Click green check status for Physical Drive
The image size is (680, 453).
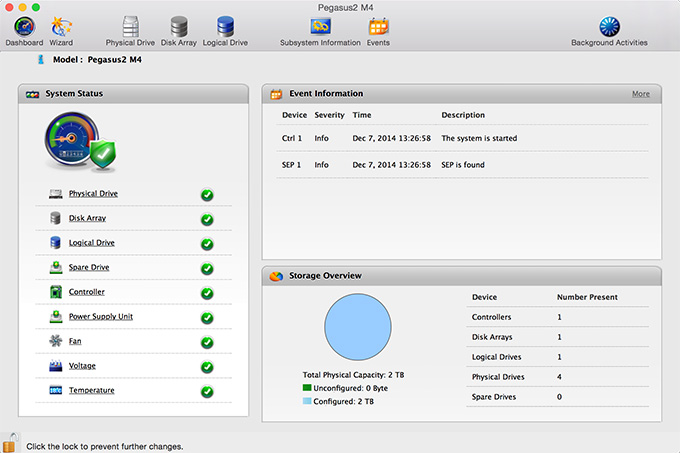[x=207, y=195]
